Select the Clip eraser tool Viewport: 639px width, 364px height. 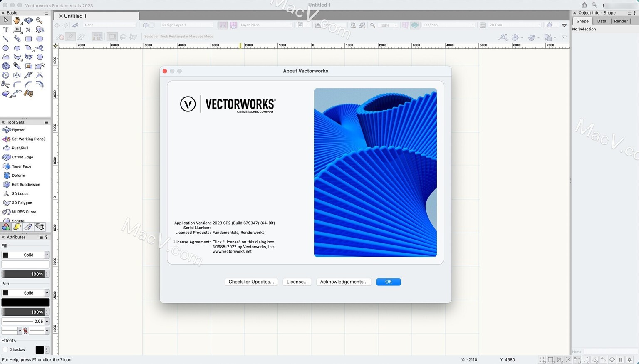point(6,94)
